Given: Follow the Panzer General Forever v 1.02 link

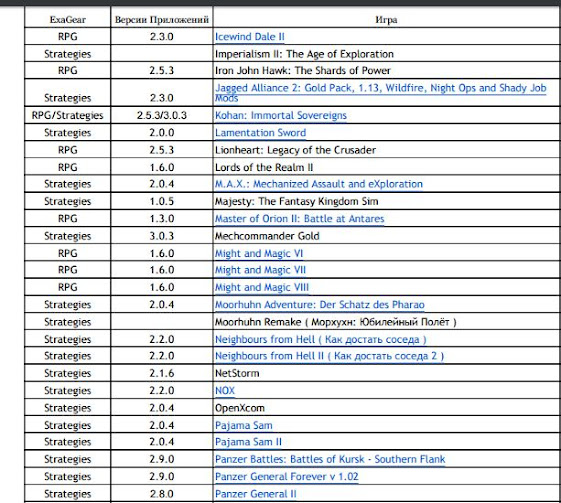Looking at the screenshot, I should (286, 477).
